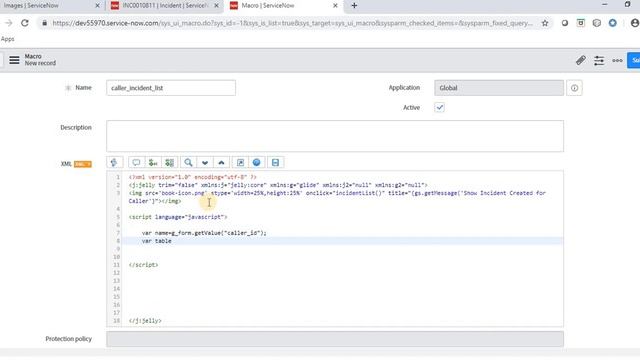The height and width of the screenshot is (360, 640).
Task: Click the save icon in the XML editor toolbar
Action: [276, 162]
